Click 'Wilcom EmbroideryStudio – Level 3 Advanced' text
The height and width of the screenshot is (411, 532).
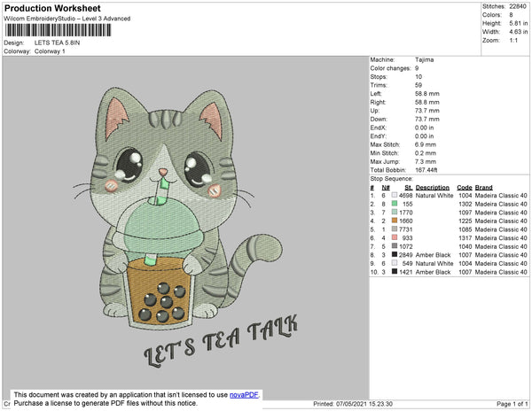pyautogui.click(x=67, y=19)
